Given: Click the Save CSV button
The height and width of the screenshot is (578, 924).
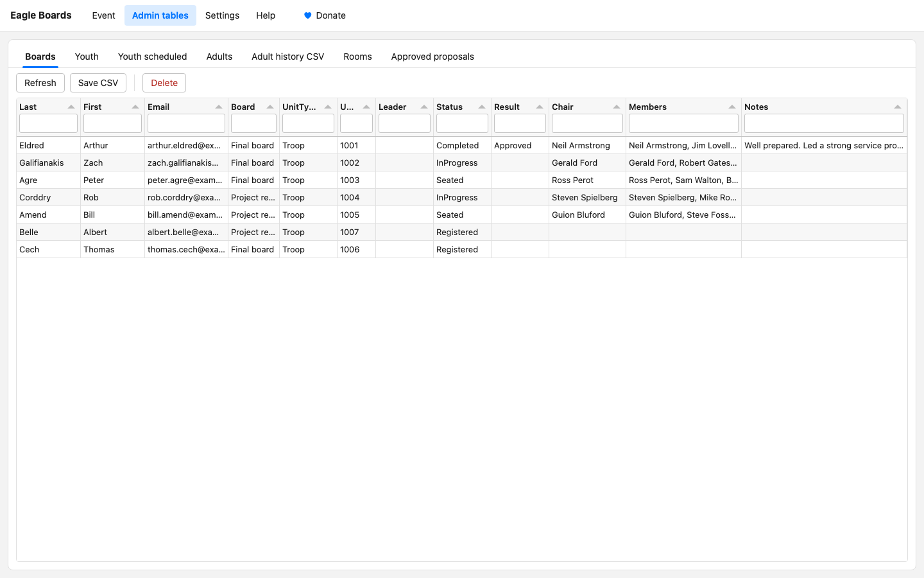Looking at the screenshot, I should [x=98, y=83].
